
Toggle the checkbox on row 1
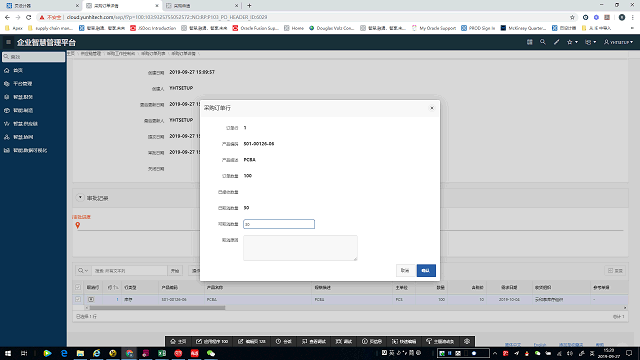tap(78, 299)
